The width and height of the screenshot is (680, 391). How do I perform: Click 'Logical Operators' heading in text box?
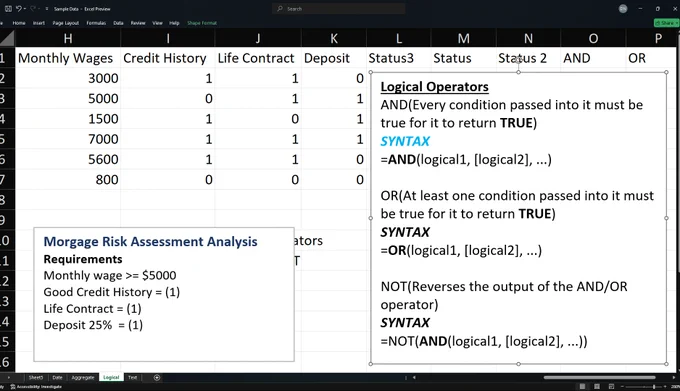tap(435, 87)
